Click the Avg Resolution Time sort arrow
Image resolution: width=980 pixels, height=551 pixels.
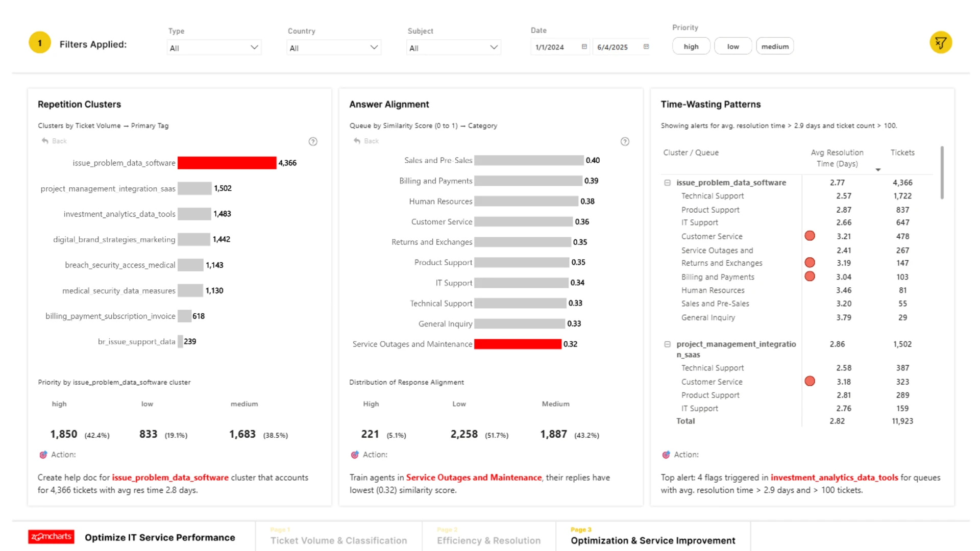pos(878,170)
